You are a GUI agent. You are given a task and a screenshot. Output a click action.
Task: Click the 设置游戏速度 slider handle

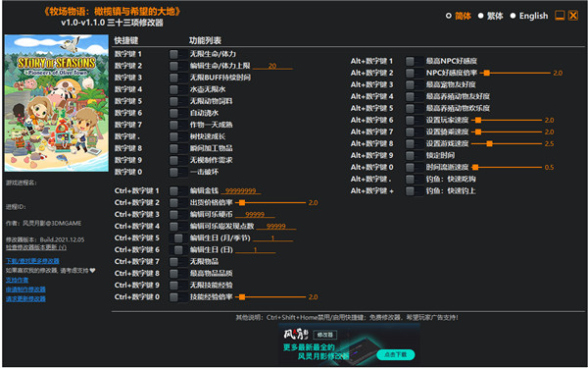[489, 144]
